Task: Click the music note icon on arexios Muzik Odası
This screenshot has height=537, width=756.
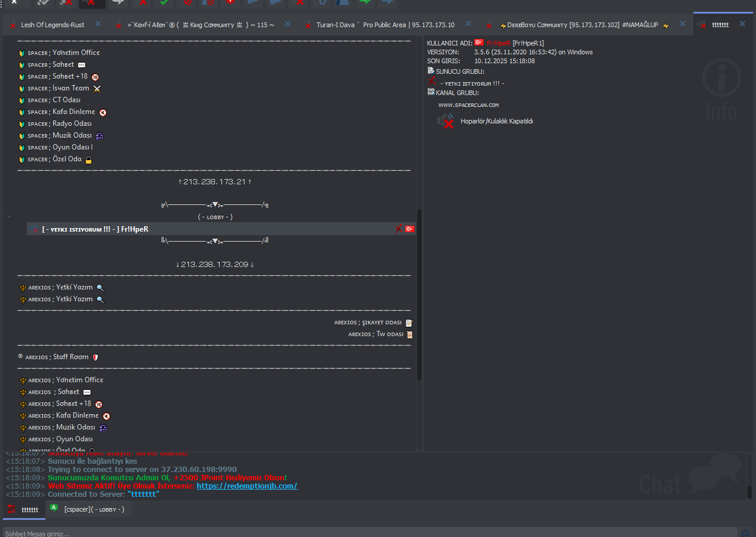Action: pyautogui.click(x=103, y=428)
